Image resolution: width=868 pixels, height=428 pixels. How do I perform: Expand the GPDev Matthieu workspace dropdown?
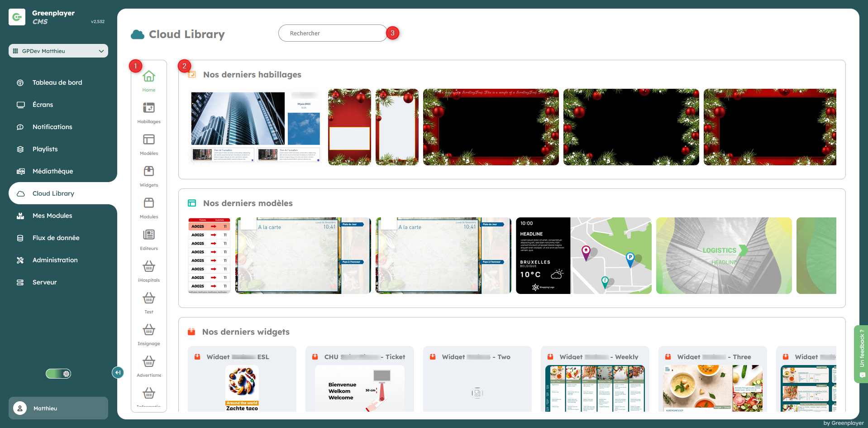click(58, 51)
